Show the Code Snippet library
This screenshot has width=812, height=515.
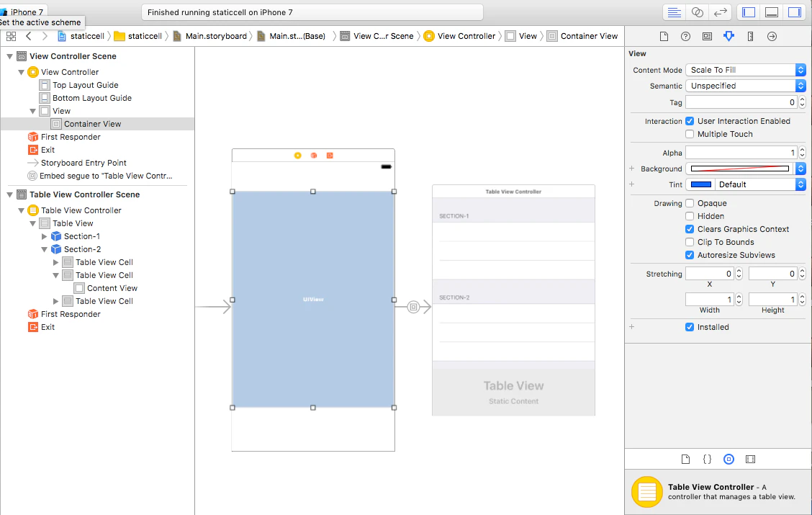tap(707, 459)
